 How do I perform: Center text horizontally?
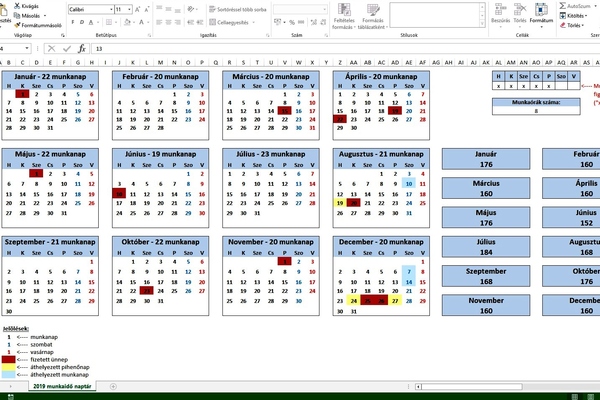pyautogui.click(x=168, y=22)
